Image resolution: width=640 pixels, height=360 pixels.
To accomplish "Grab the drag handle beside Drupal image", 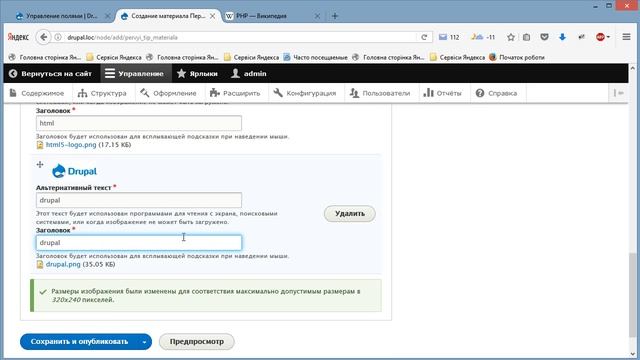I will point(40,164).
